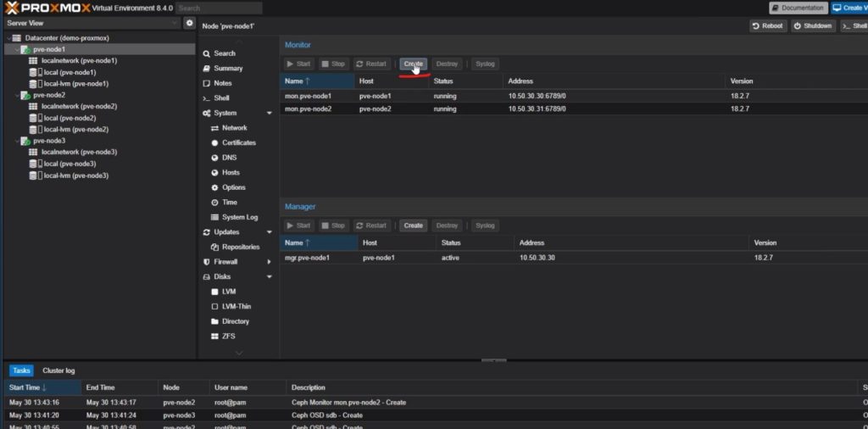Image resolution: width=868 pixels, height=429 pixels.
Task: Click the Proxmox logo in header
Action: tap(47, 8)
